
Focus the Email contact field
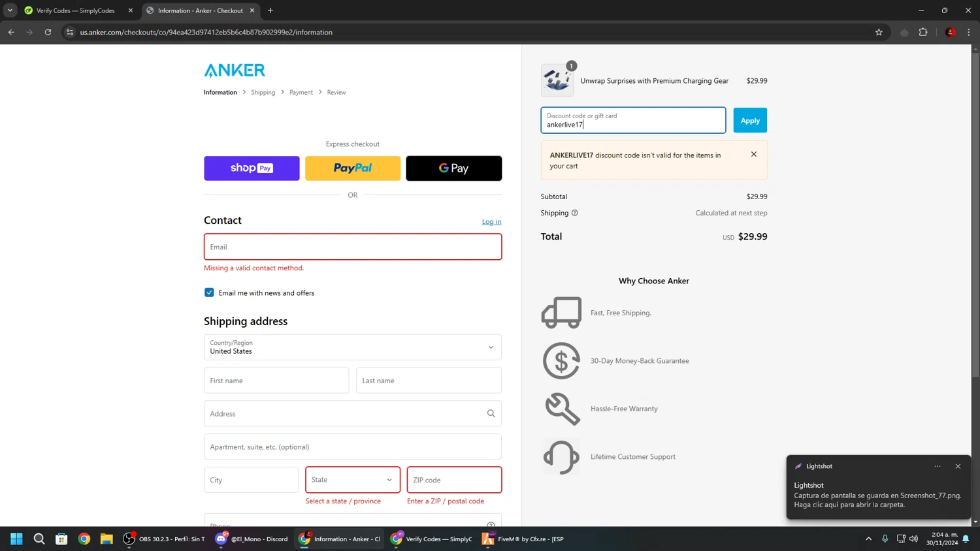[x=353, y=247]
